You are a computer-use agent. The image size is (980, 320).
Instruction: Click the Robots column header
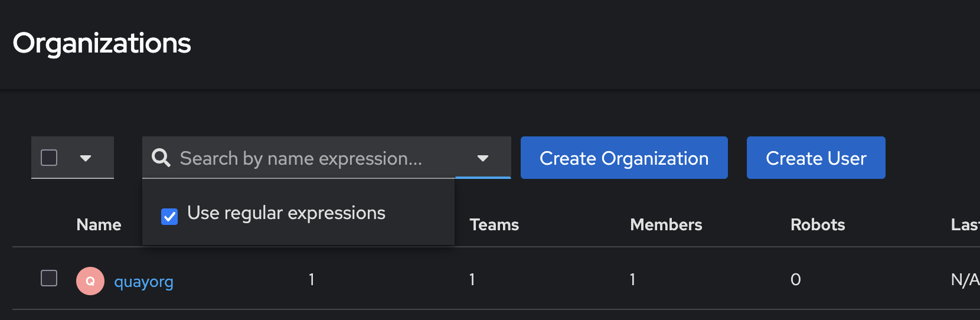tap(818, 225)
